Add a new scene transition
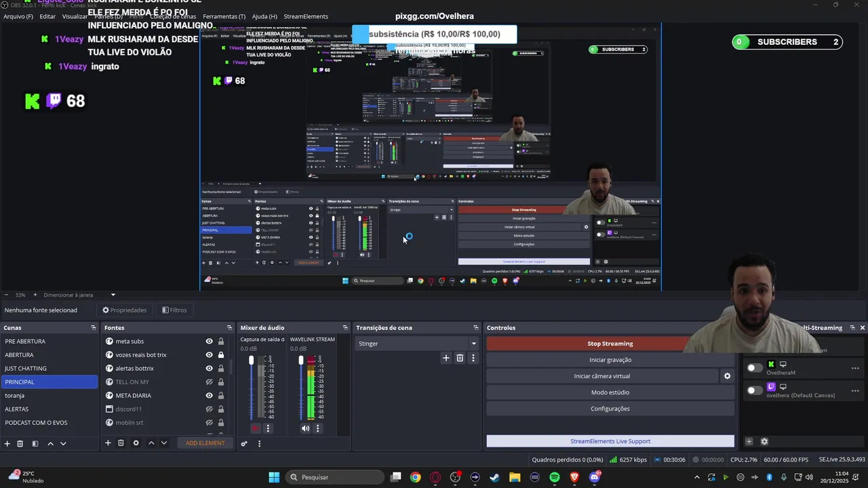The image size is (868, 488). click(x=446, y=358)
